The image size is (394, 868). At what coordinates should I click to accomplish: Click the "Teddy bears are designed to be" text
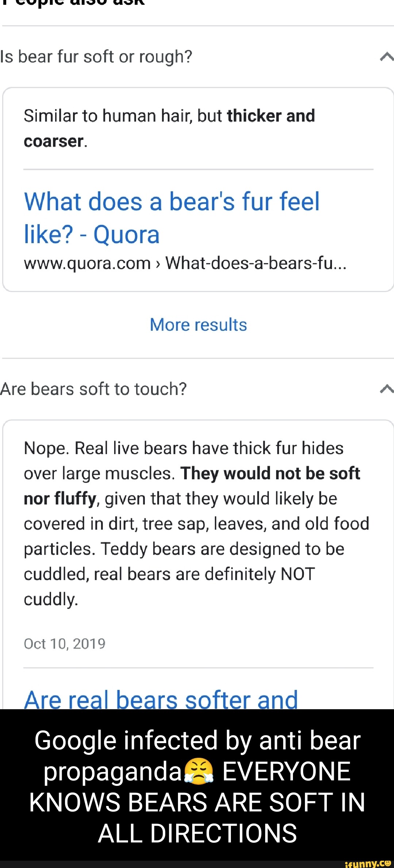(223, 549)
